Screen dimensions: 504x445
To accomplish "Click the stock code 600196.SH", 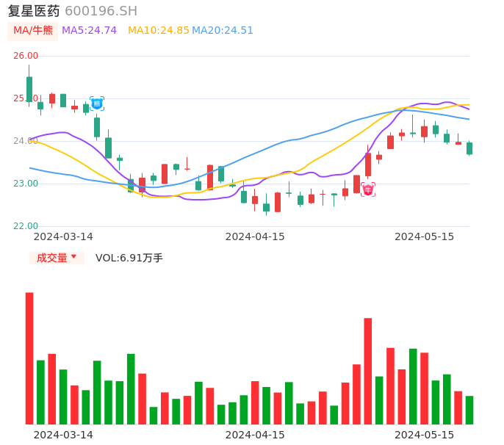I will (x=101, y=11).
